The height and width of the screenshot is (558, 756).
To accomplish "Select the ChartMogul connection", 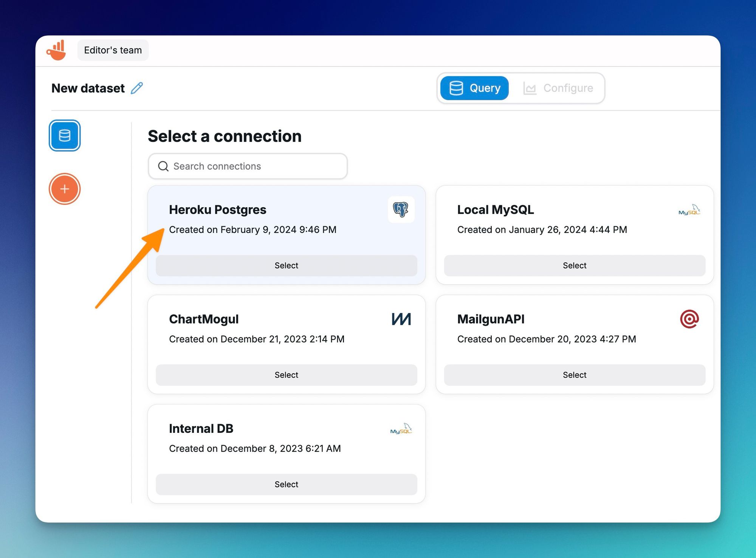I will point(286,374).
